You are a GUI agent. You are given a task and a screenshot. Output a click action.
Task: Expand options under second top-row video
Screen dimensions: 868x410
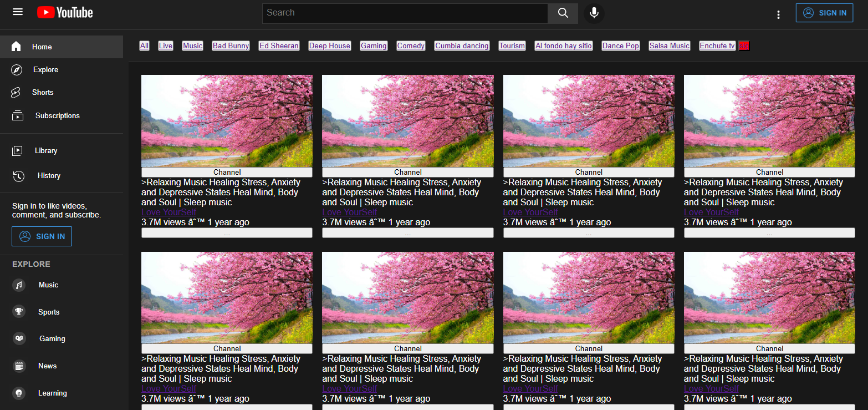click(x=407, y=233)
